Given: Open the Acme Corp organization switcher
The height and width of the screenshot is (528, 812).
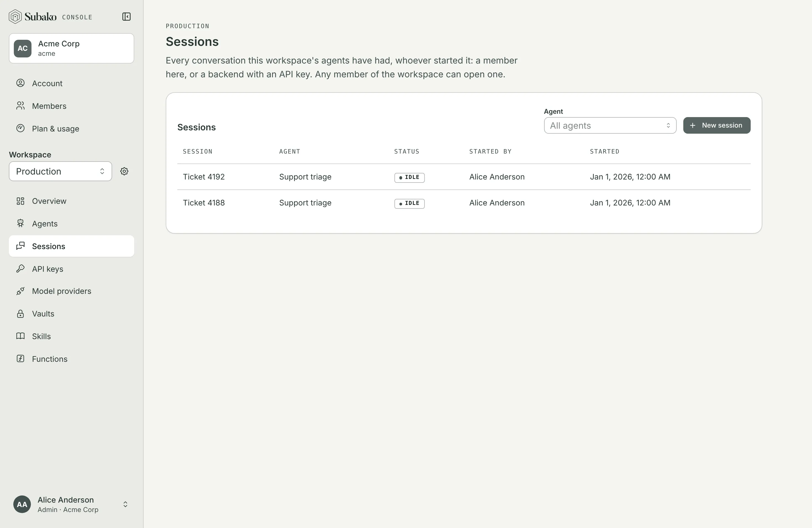Looking at the screenshot, I should pos(71,48).
